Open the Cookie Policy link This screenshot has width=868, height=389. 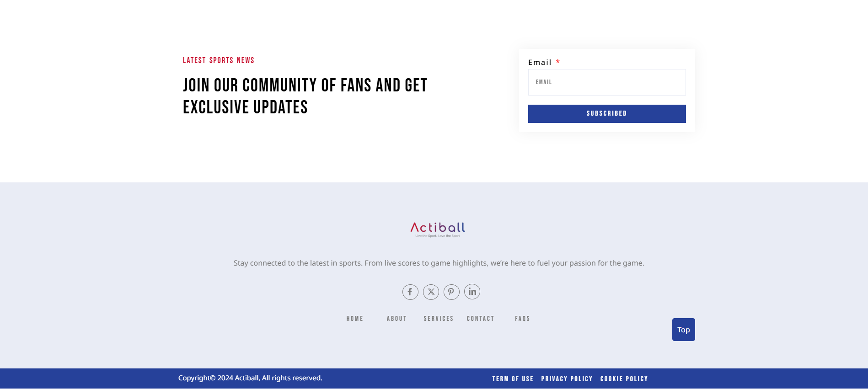coord(624,379)
